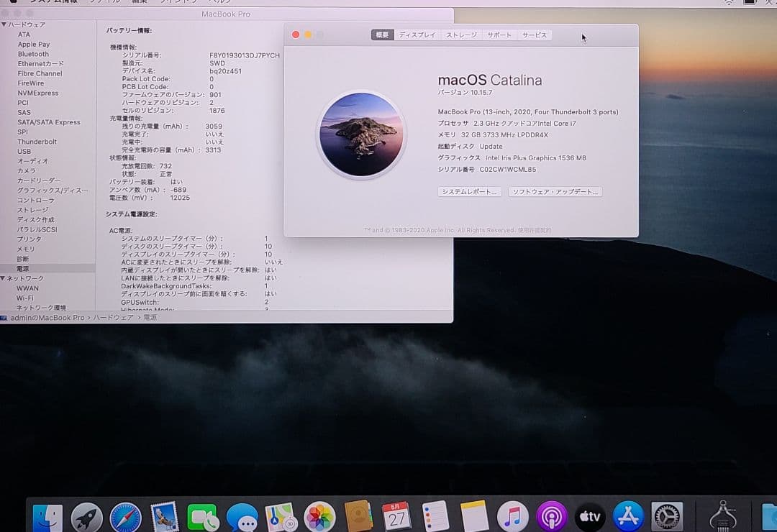Open the ディスプレイ tab
The width and height of the screenshot is (777, 532).
417,34
